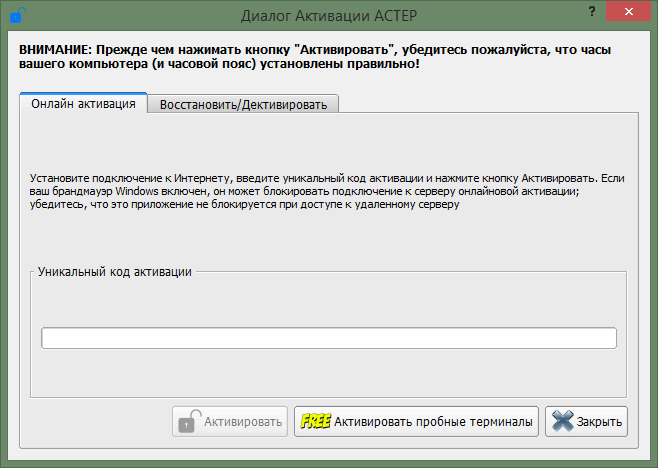Image resolution: width=658 pixels, height=468 pixels.
Task: Click the Установите подключение к Интернету instructions
Action: pyautogui.click(x=327, y=191)
